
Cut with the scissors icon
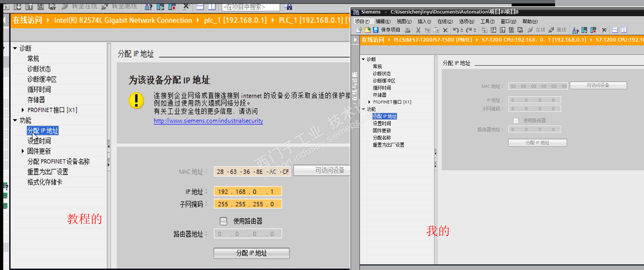(x=418, y=30)
